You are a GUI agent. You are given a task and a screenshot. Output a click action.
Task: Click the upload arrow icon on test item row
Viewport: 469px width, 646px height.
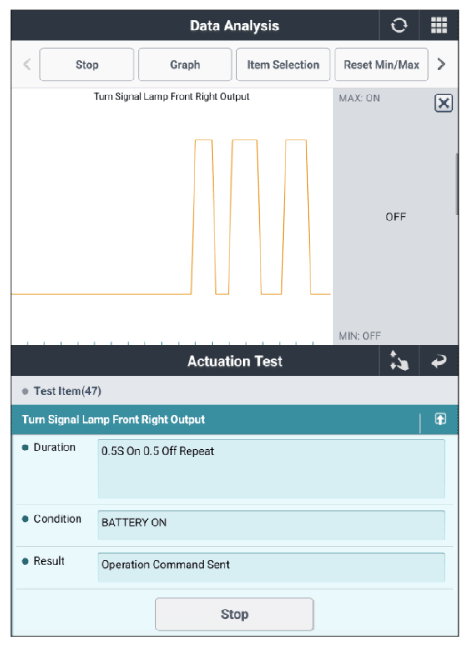click(x=440, y=419)
